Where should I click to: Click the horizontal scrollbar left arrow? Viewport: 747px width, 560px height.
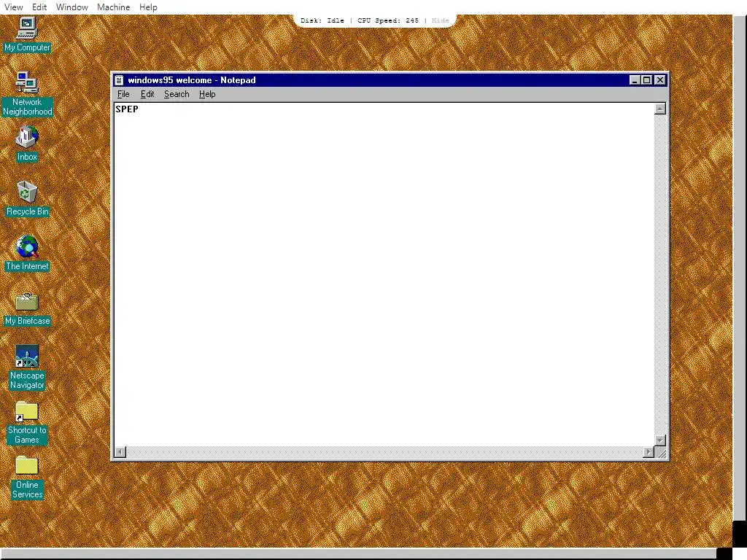coord(120,452)
